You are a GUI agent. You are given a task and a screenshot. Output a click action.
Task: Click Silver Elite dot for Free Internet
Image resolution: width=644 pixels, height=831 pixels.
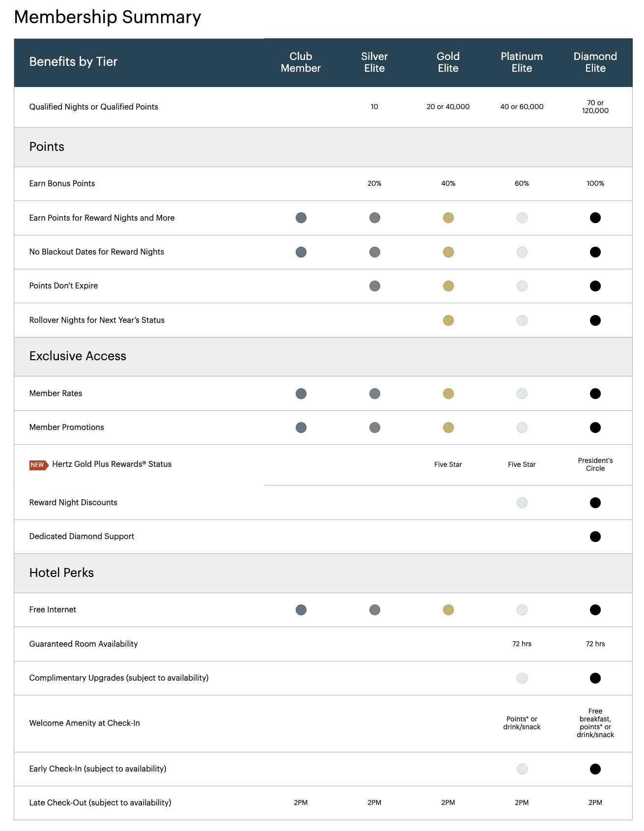pos(375,610)
